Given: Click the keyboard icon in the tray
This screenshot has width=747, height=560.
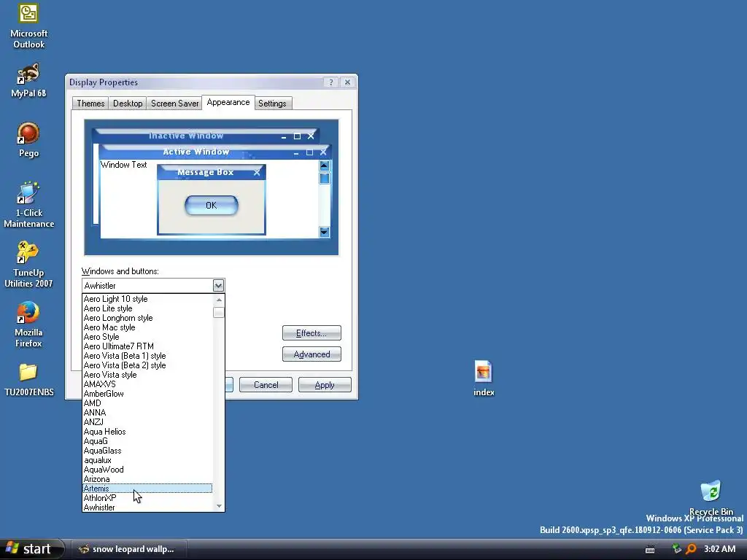Looking at the screenshot, I should [x=650, y=550].
